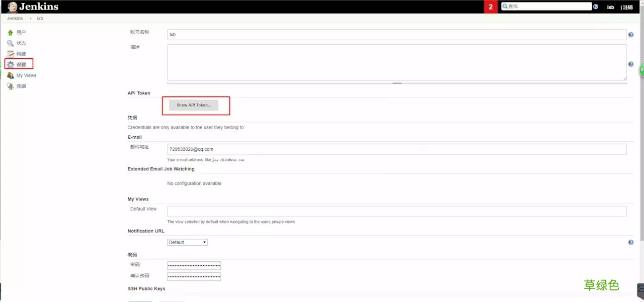
Task: Open 构建 via the build notebook icon
Action: tap(10, 53)
